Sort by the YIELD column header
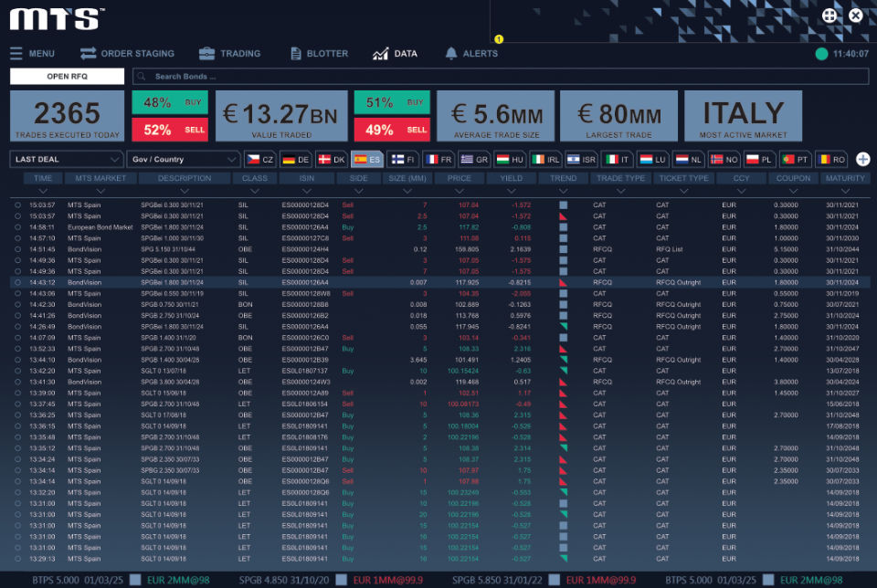The width and height of the screenshot is (877, 588). tap(512, 178)
